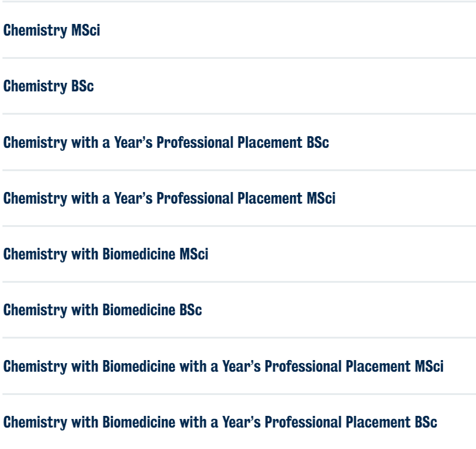
Task: Pick the Biomedicine BSc without placement year
Action: [x=102, y=310]
